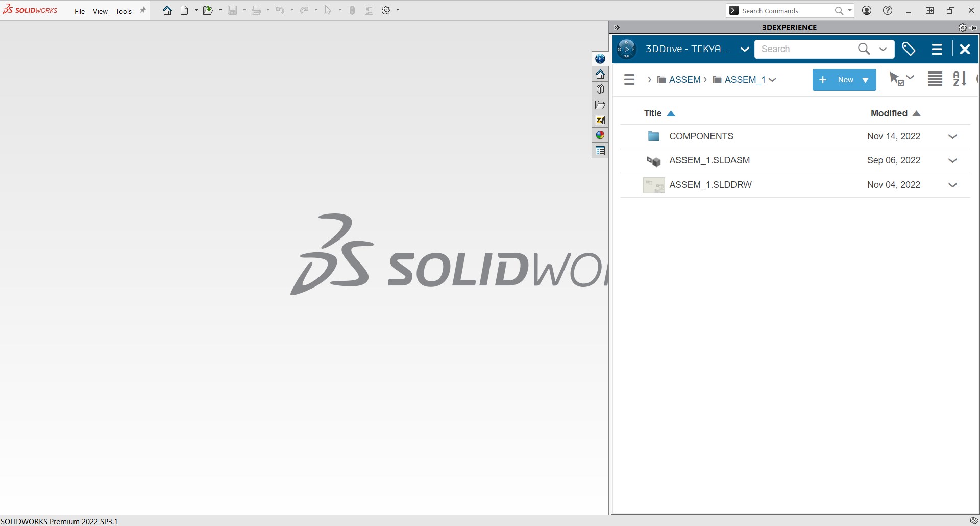The image size is (980, 526).
Task: Expand breadcrumb root chevron before ASSEM
Action: point(649,80)
